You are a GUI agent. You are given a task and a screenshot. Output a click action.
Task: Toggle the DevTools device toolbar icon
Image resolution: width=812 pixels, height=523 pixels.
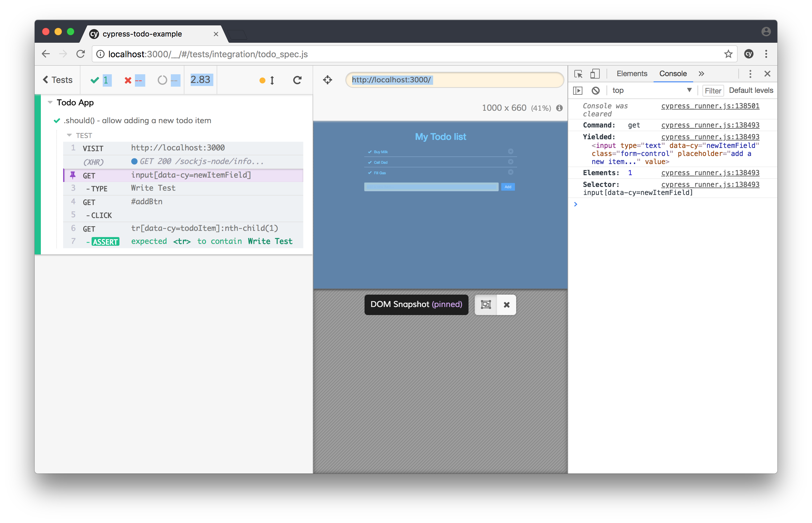coord(595,74)
